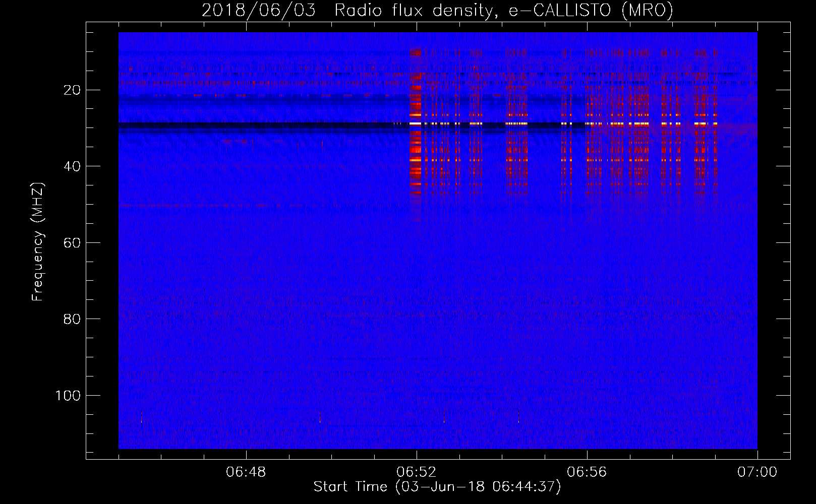The image size is (816, 504).
Task: Click the 60 MHz frequency tick label
Action: click(72, 243)
